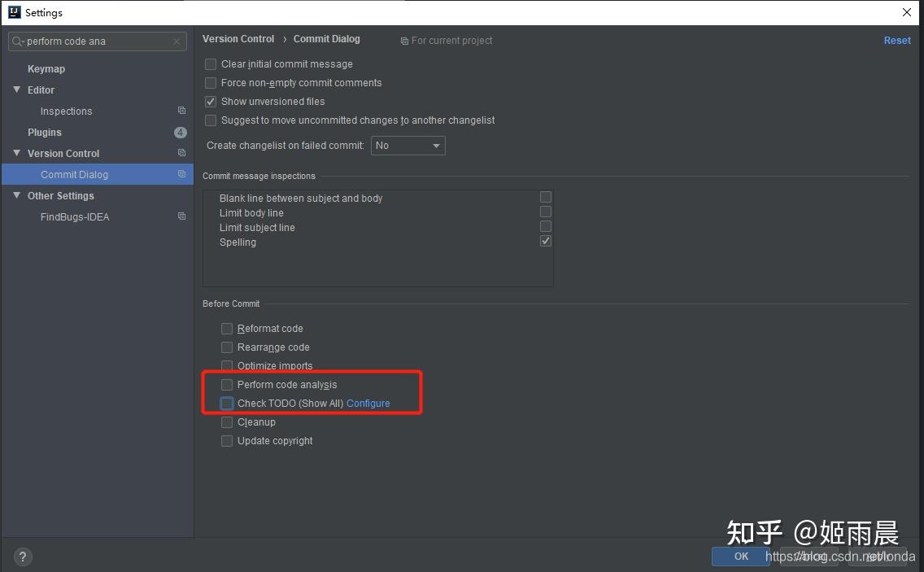
Task: Enable Optimize imports before commit
Action: 227,365
